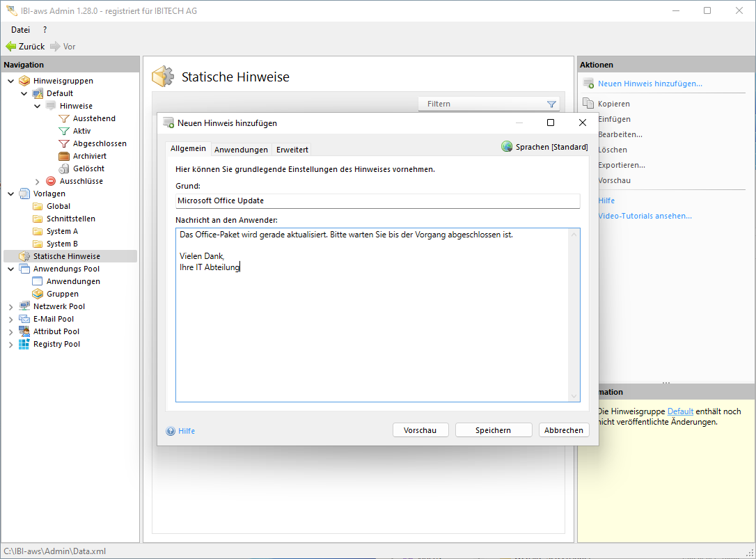Screen dimensions: 756x559
Task: Collapse the Vorlagen tree node
Action: (10, 194)
